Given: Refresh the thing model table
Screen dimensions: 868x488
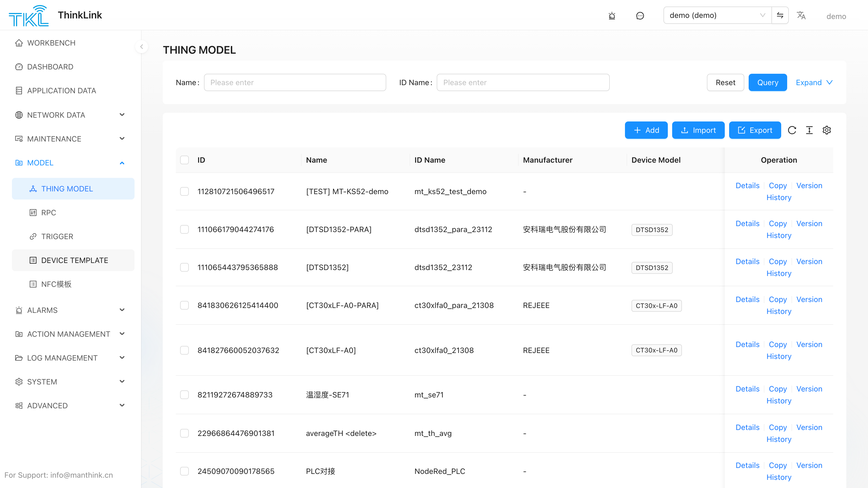Looking at the screenshot, I should (x=792, y=130).
